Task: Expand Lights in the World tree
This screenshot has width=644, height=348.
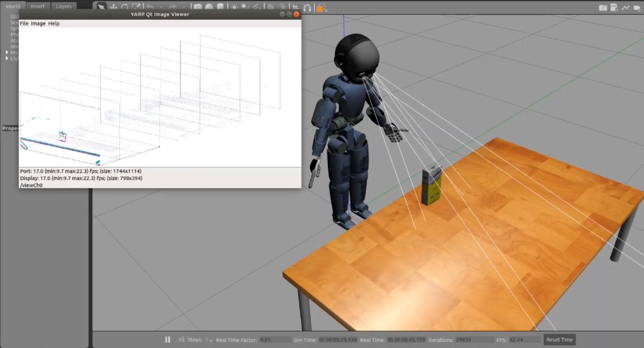Action: pos(7,58)
